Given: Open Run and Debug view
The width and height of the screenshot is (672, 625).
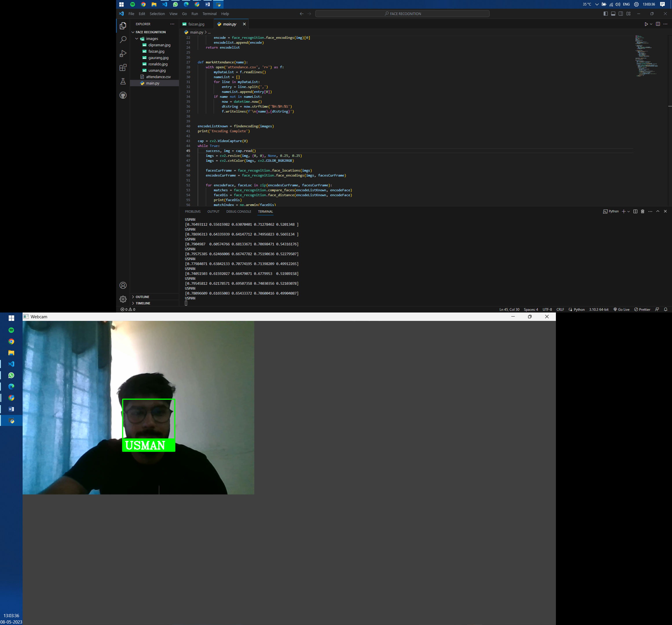Looking at the screenshot, I should tap(123, 54).
